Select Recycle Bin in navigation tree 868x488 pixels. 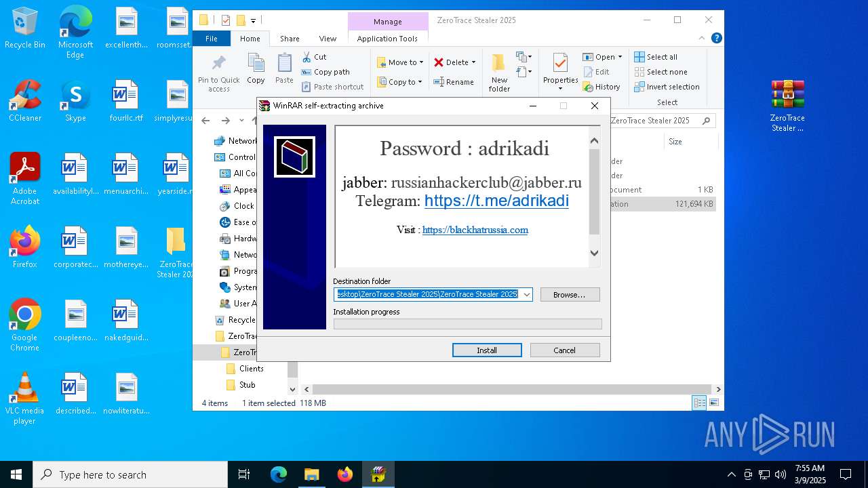click(241, 320)
